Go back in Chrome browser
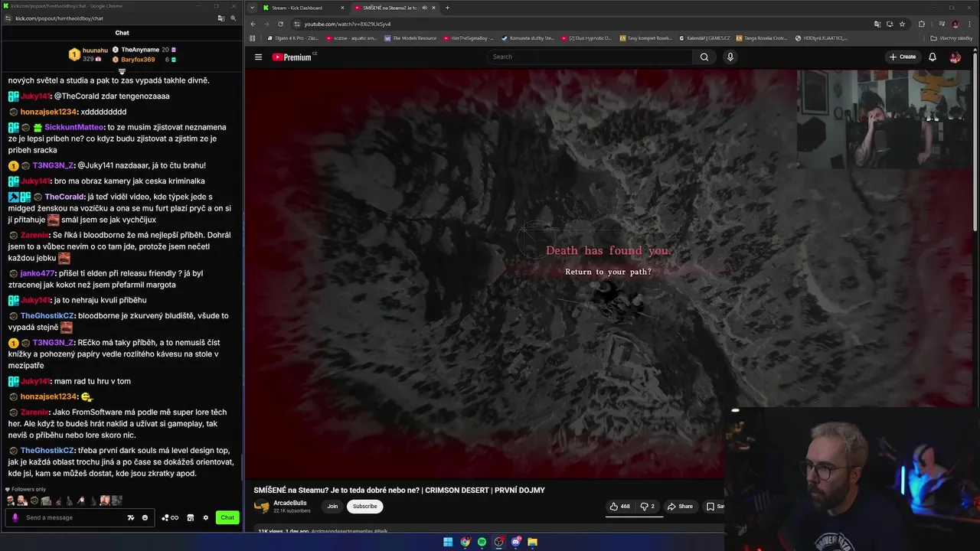This screenshot has width=980, height=551. [x=253, y=24]
